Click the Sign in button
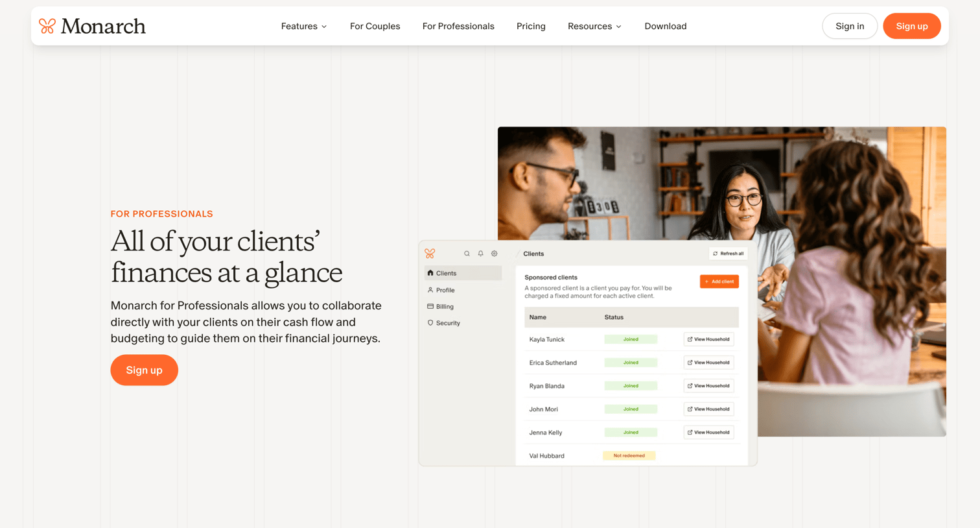Screen dimensions: 980x528 tap(850, 26)
